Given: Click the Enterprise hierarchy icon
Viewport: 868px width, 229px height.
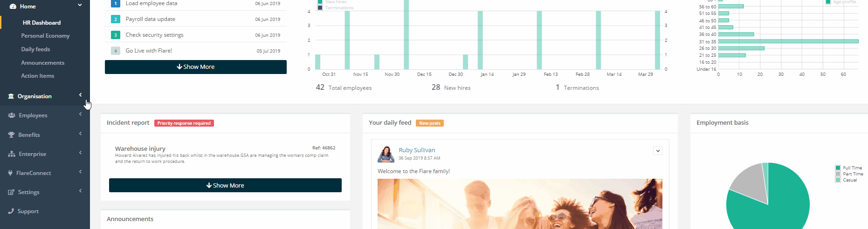Looking at the screenshot, I should (12, 154).
